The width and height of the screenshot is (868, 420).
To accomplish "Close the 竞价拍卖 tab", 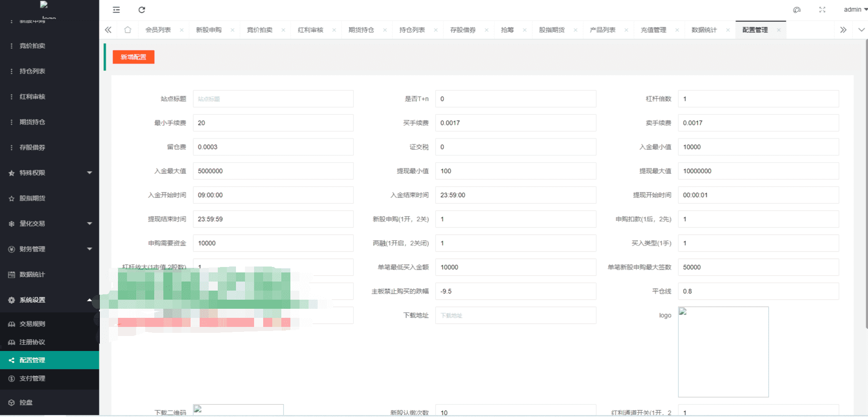I will [283, 30].
